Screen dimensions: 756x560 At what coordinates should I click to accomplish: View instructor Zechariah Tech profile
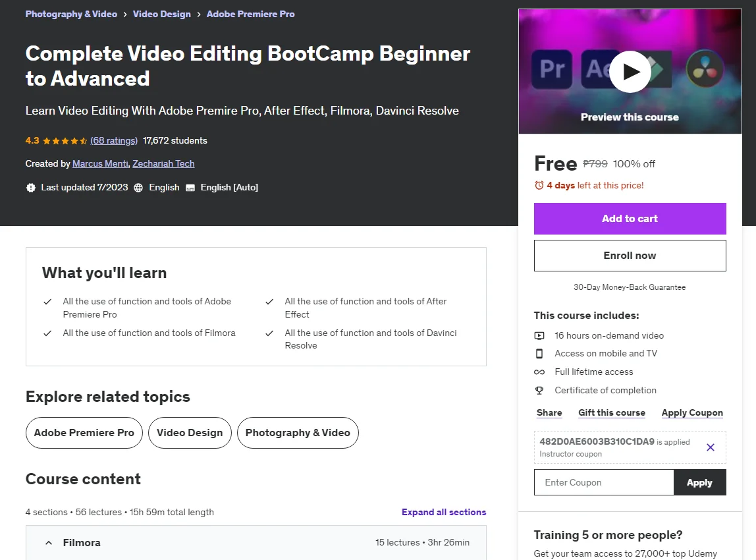(163, 163)
